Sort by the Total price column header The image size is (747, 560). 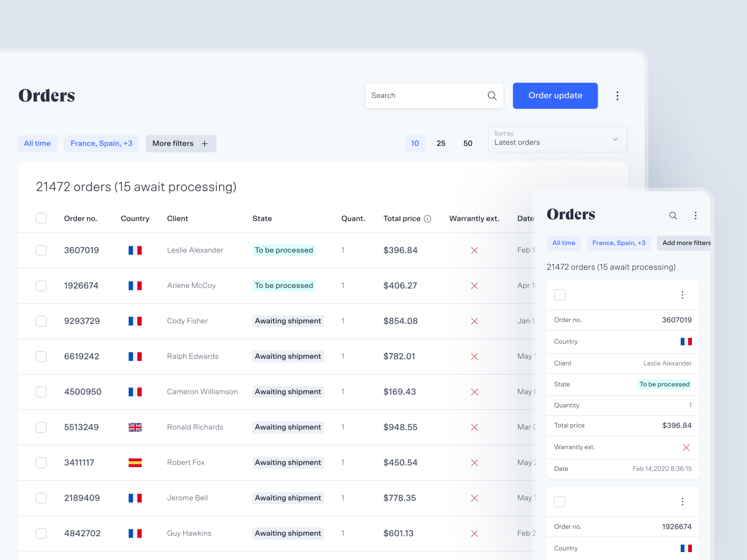tap(402, 219)
